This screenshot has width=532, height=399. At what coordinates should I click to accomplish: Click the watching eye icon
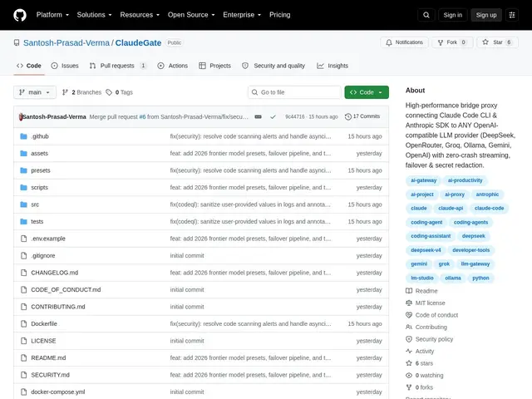coord(409,375)
